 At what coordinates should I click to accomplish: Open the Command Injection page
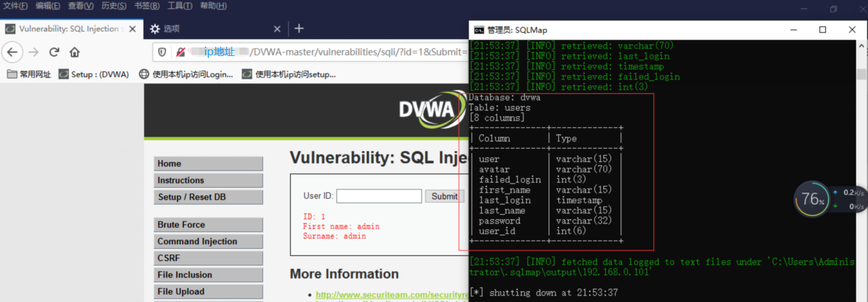click(x=208, y=241)
